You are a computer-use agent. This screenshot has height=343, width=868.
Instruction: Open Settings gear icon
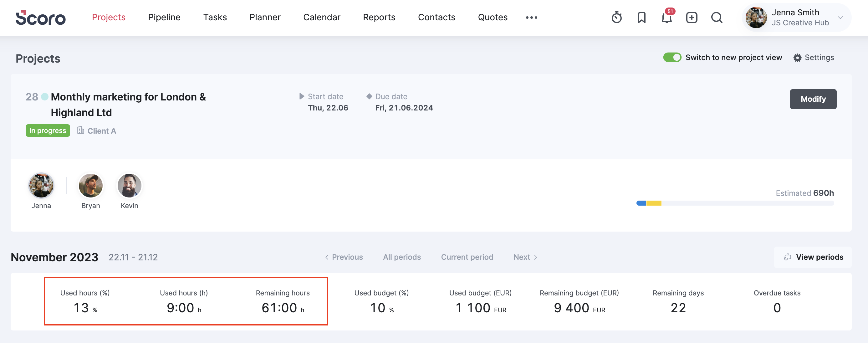click(797, 58)
